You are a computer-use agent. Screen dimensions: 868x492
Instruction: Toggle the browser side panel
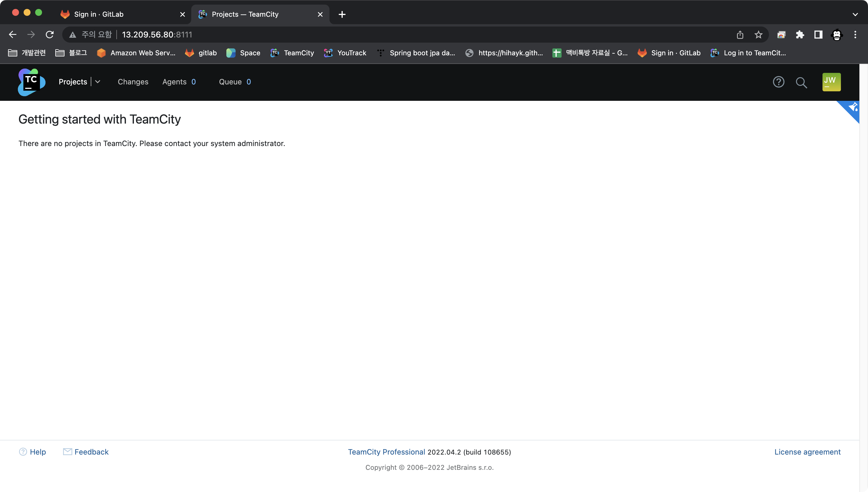(818, 35)
